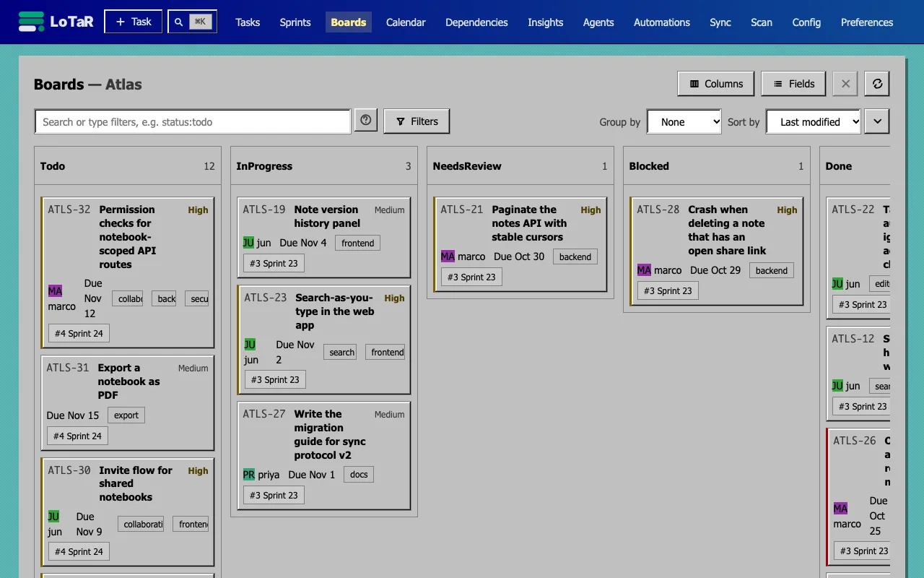Click MA avatar on ATLS-32 card
Screen dimensions: 924x578
click(55, 290)
